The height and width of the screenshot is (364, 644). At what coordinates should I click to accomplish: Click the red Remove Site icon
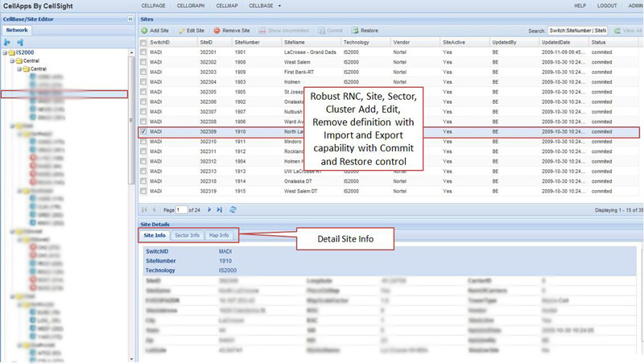coord(217,30)
